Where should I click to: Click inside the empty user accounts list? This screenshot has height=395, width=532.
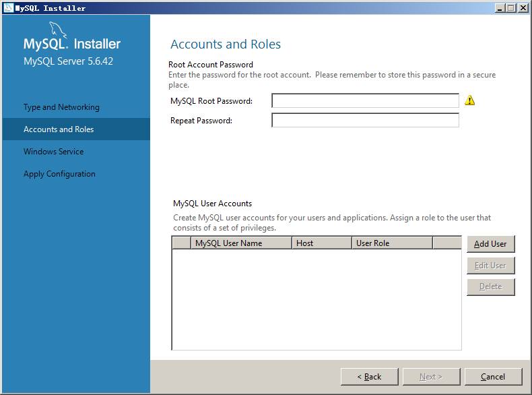click(x=317, y=299)
